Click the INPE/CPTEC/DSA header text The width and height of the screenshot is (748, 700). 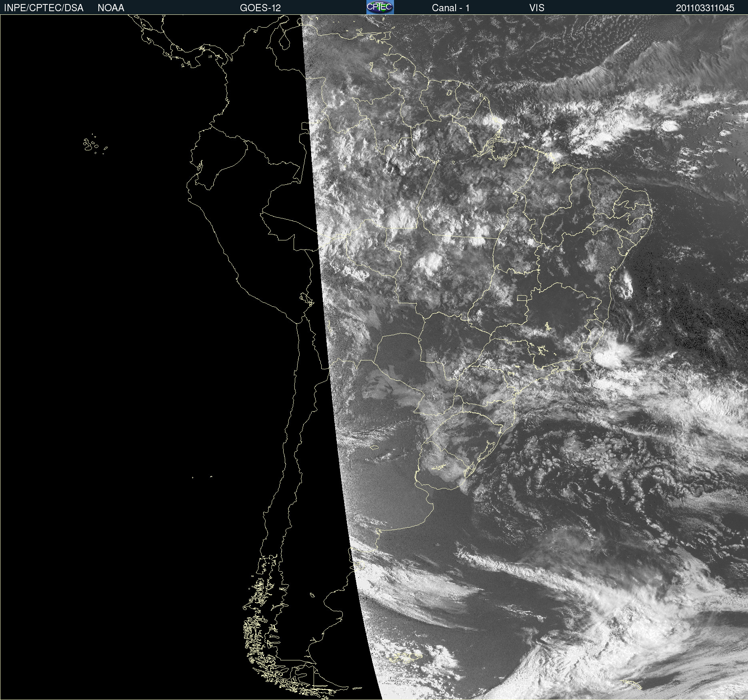(44, 8)
